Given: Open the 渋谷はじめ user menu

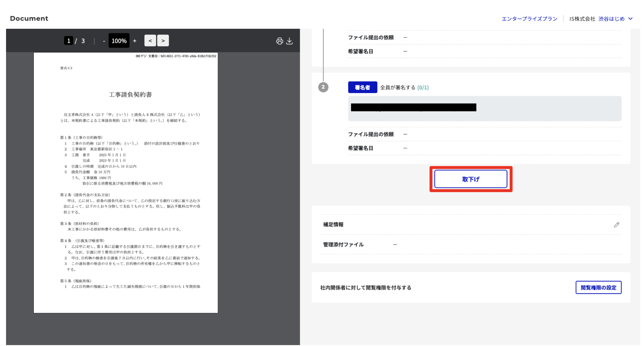Looking at the screenshot, I should pos(611,19).
